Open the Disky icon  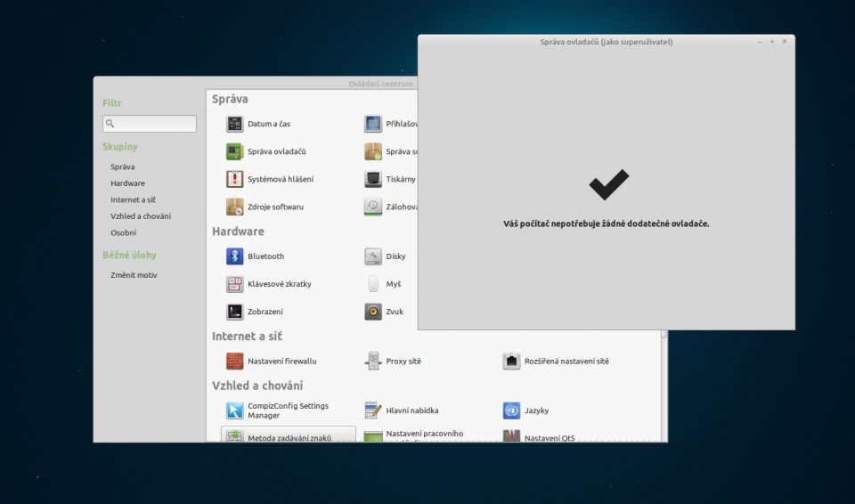click(373, 256)
